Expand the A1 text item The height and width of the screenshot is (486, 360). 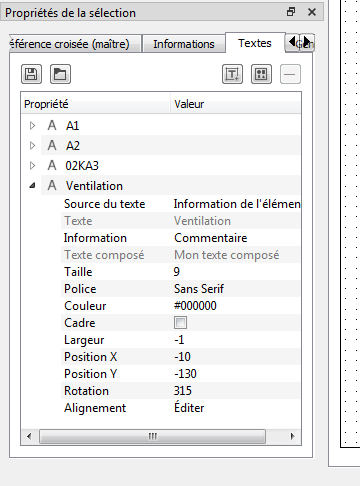coord(32,126)
